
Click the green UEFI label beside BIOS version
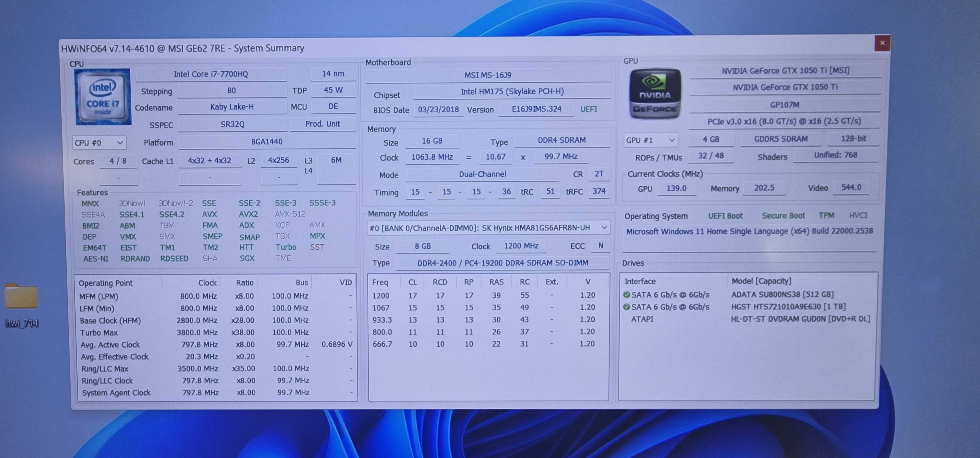tap(588, 109)
